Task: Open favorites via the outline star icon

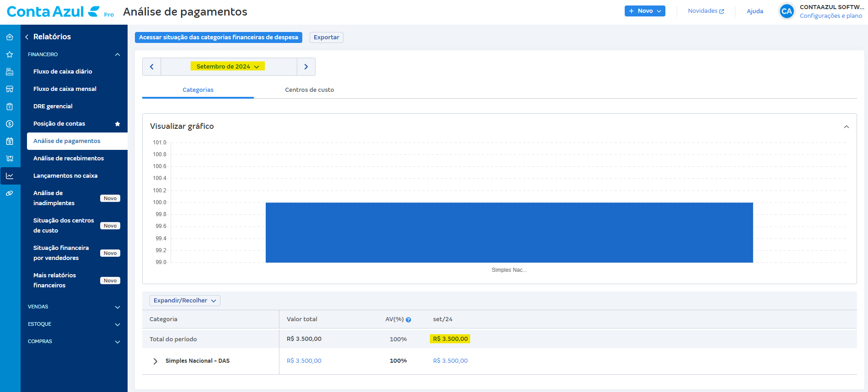Action: tap(10, 54)
